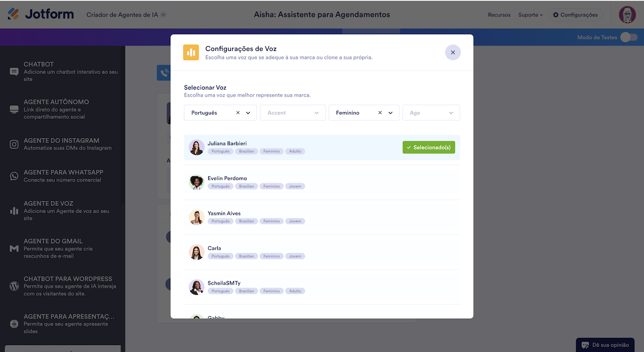Open AGENTE DO INSTAGRAM sidebar item

(62, 145)
